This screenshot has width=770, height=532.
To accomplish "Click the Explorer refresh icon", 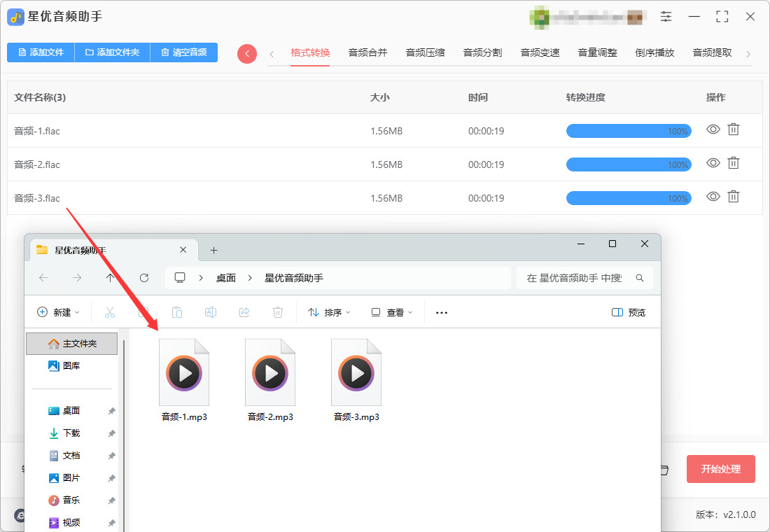I will coord(144,278).
